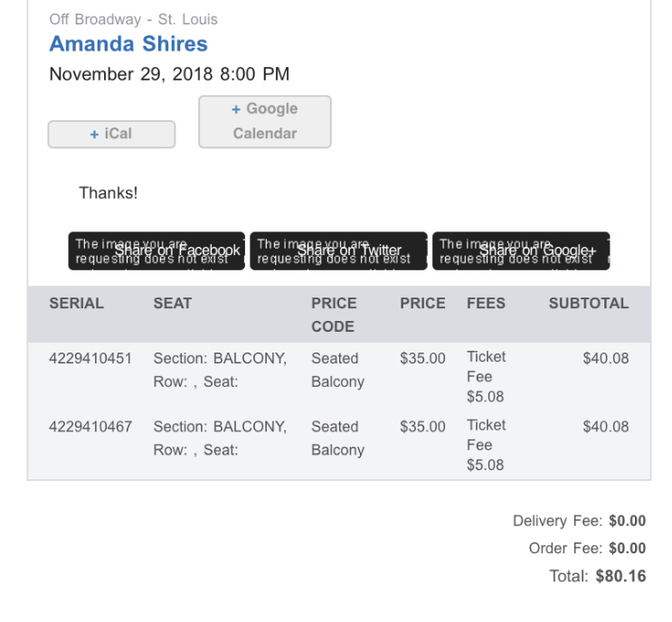Screen dimensions: 672x622
Task: Click the Off Broadway - St. Louis venue text
Action: pos(133,19)
